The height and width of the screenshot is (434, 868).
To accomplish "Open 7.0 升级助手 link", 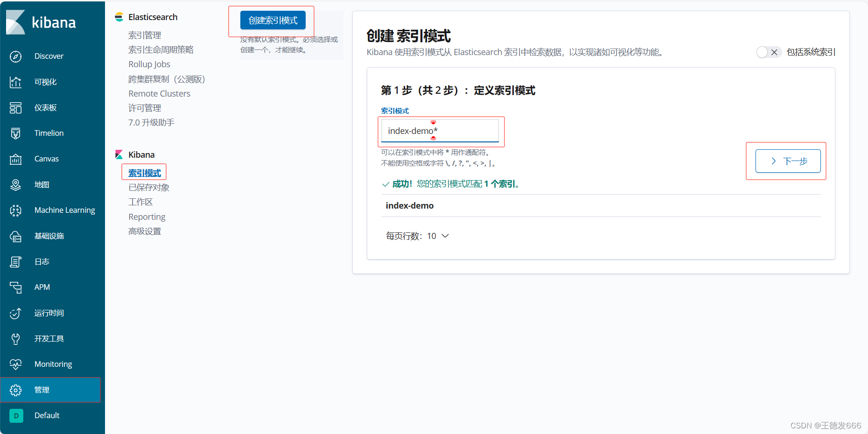I will pos(151,122).
